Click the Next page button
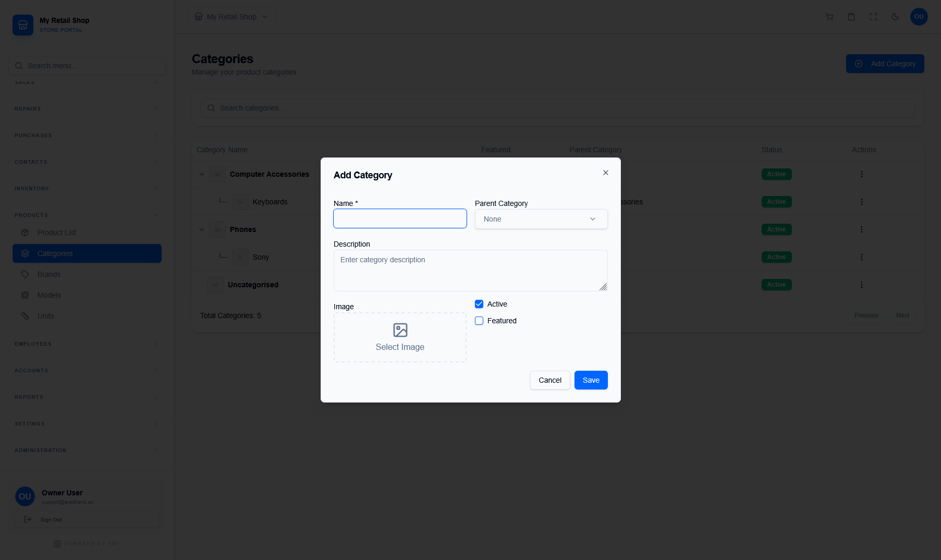941x560 pixels. pos(902,315)
